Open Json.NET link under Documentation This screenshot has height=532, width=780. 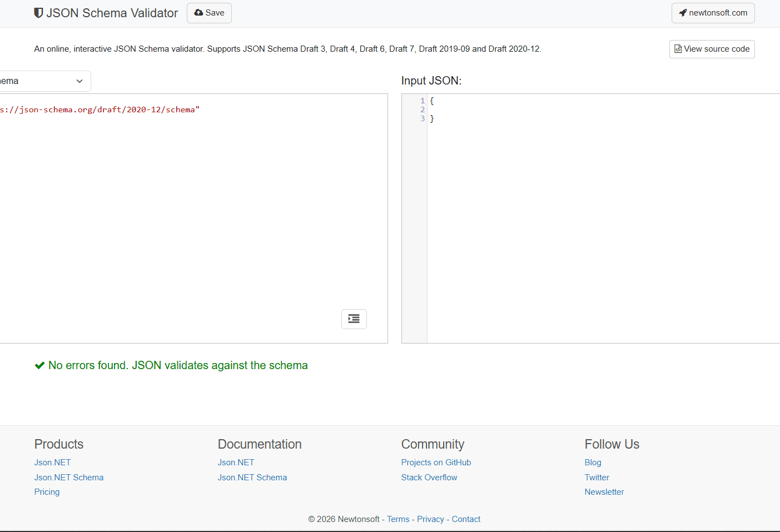point(236,463)
